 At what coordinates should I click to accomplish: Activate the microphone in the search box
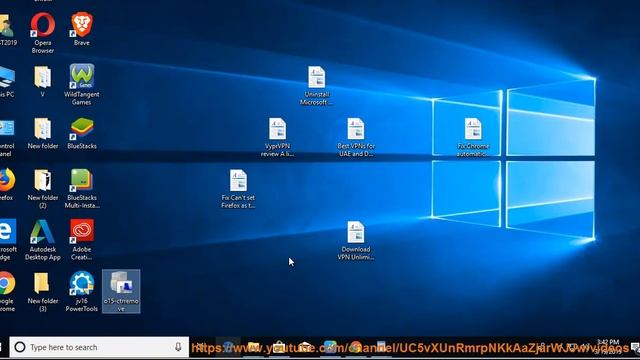click(178, 347)
